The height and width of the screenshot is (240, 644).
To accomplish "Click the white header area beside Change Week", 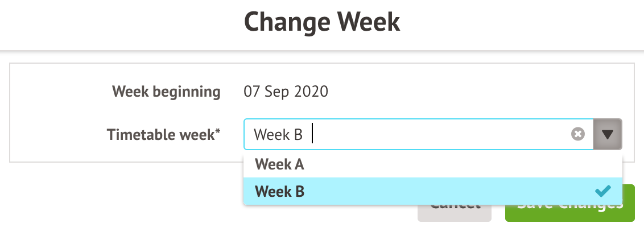I will (512, 23).
